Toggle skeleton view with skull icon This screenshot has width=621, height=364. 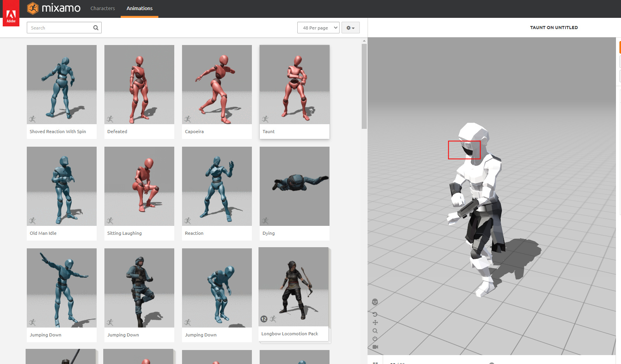pos(375,302)
